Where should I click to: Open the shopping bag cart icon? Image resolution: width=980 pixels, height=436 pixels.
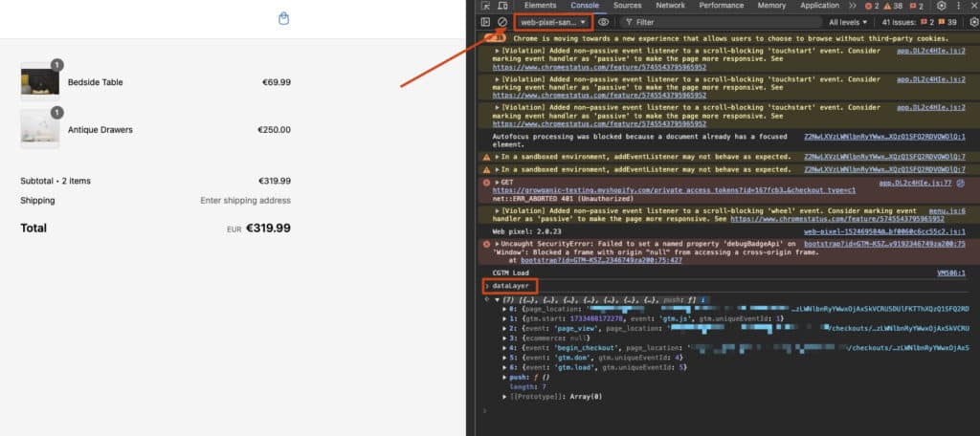tap(283, 19)
